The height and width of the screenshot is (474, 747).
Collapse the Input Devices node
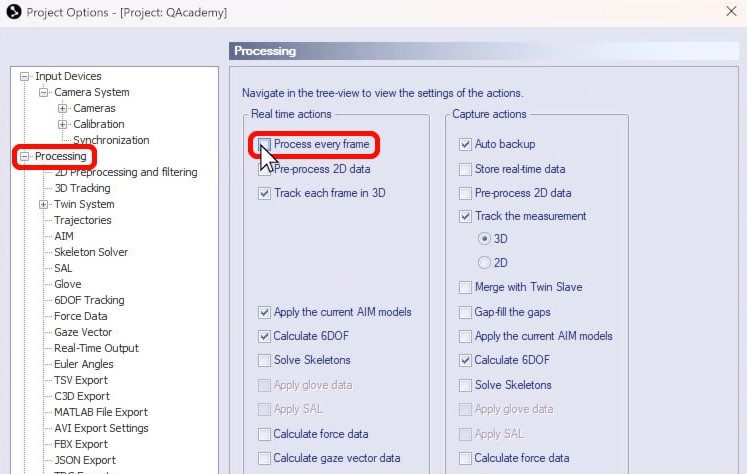(x=25, y=77)
